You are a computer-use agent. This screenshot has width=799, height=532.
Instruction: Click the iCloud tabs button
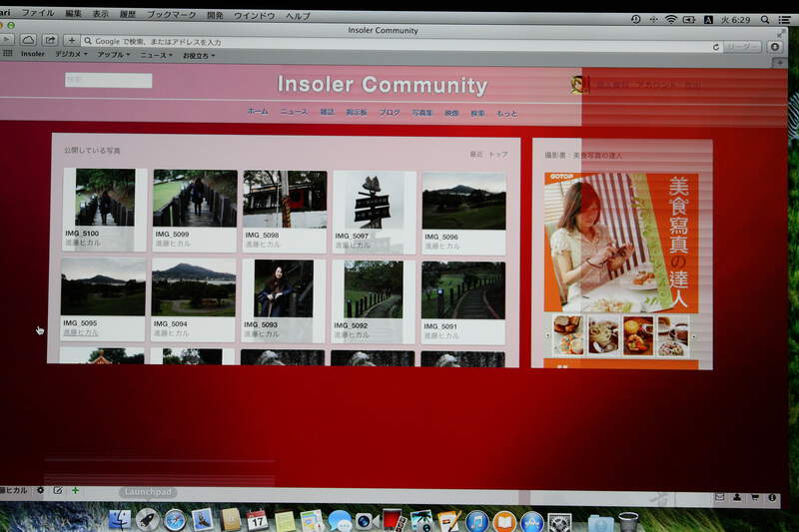click(28, 39)
